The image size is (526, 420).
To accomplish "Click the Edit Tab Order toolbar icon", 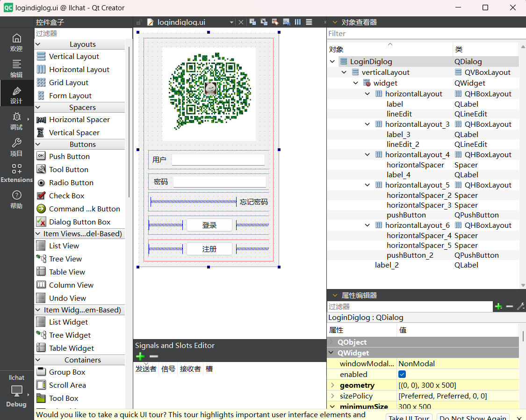I will click(287, 22).
